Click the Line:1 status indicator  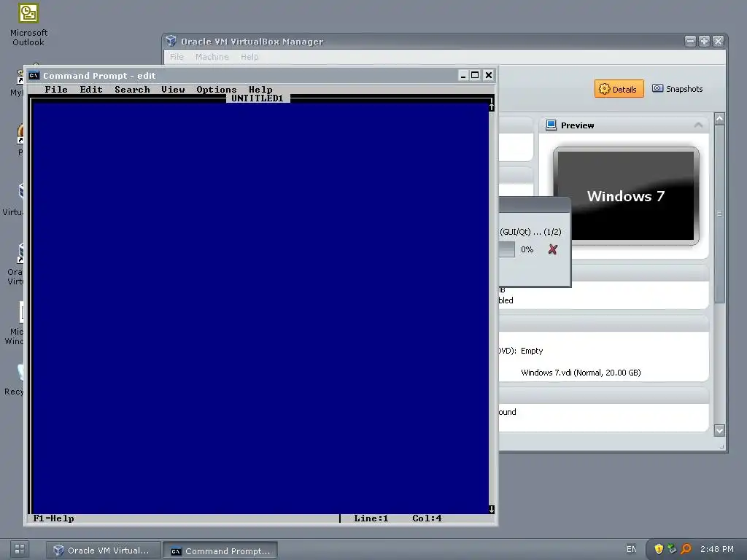pos(371,518)
